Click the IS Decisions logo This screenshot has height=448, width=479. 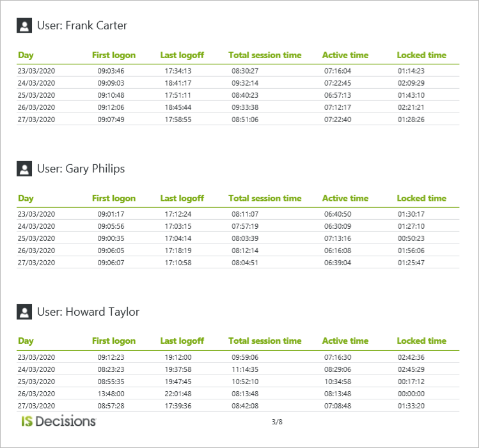[x=58, y=421]
